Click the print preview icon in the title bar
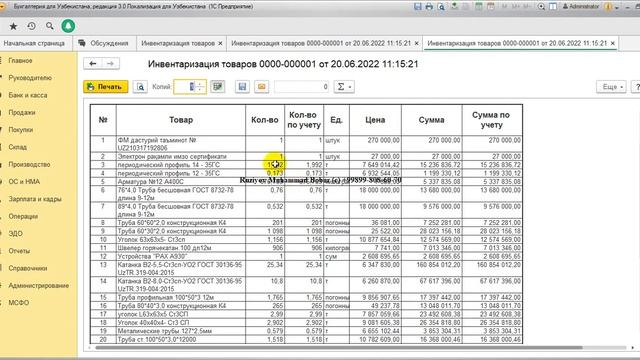The width and height of the screenshot is (640, 360). tap(441, 7)
